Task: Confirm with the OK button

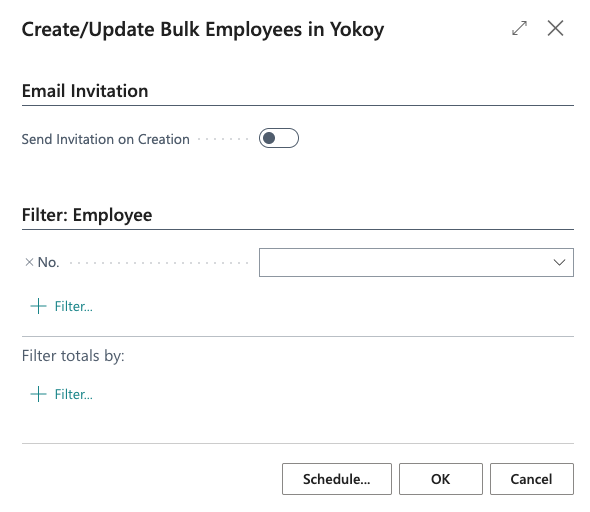Action: (441, 479)
